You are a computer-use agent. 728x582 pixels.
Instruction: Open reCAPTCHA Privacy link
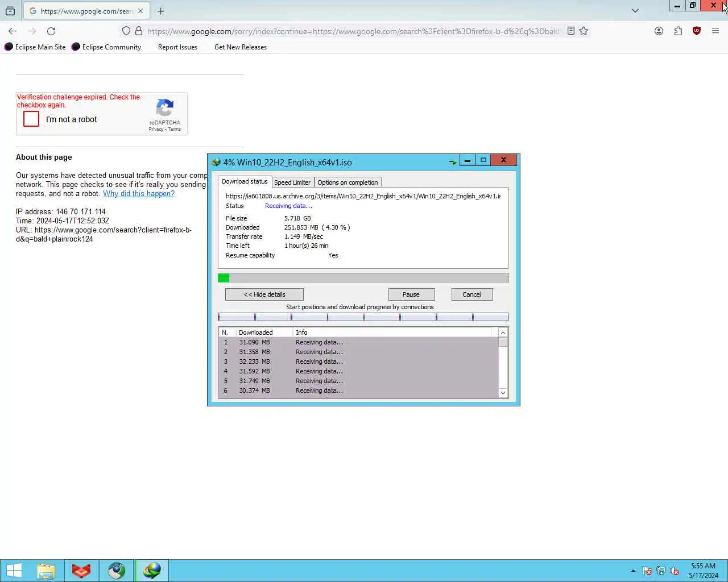coord(156,130)
